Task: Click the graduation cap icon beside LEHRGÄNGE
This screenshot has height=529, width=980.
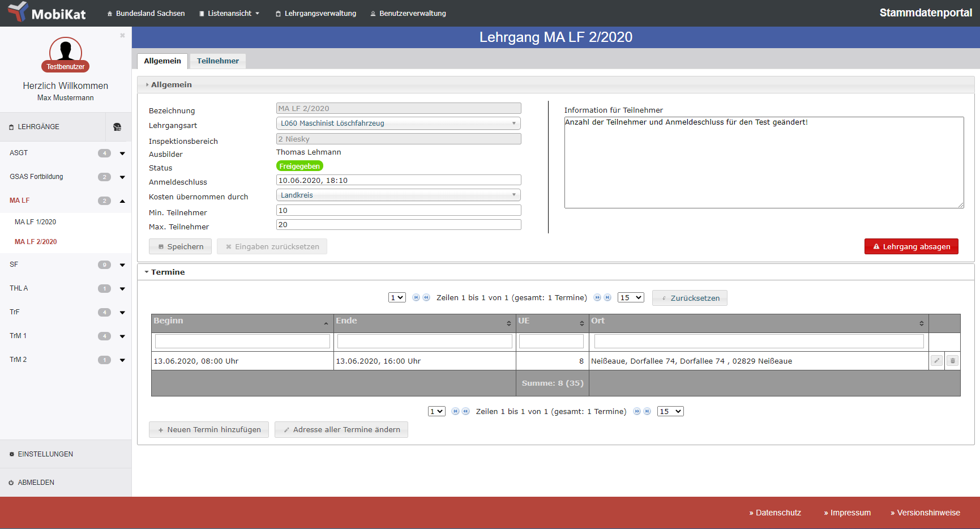Action: click(x=117, y=127)
